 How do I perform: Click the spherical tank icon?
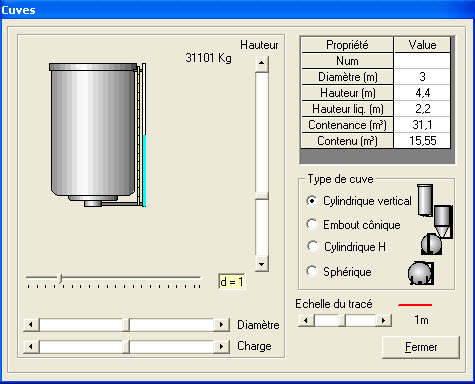coord(421,273)
